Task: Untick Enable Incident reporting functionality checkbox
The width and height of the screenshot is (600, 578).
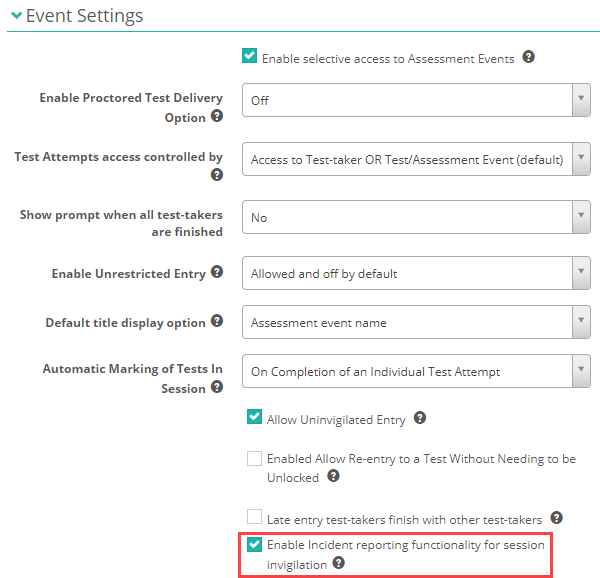Action: (x=255, y=545)
